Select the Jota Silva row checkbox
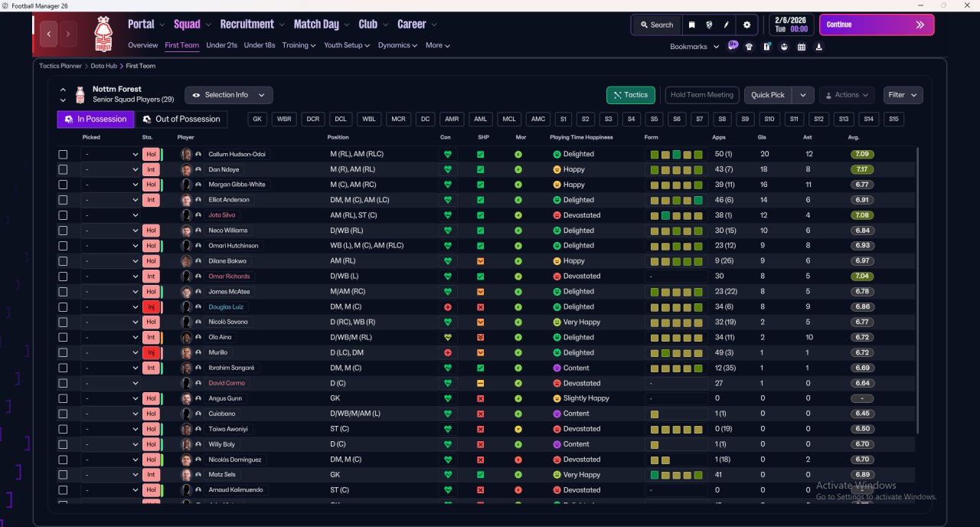 [63, 215]
